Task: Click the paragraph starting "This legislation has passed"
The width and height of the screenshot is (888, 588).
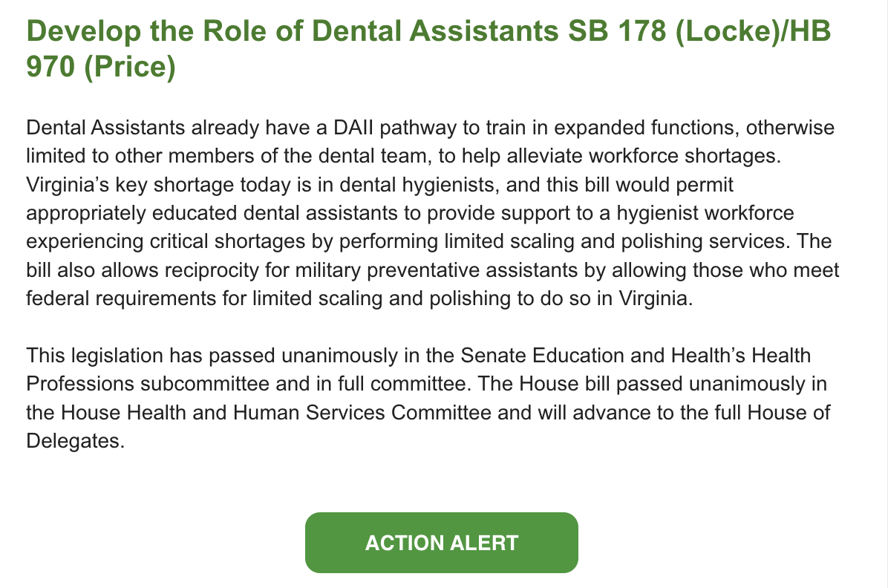Action: tap(428, 399)
